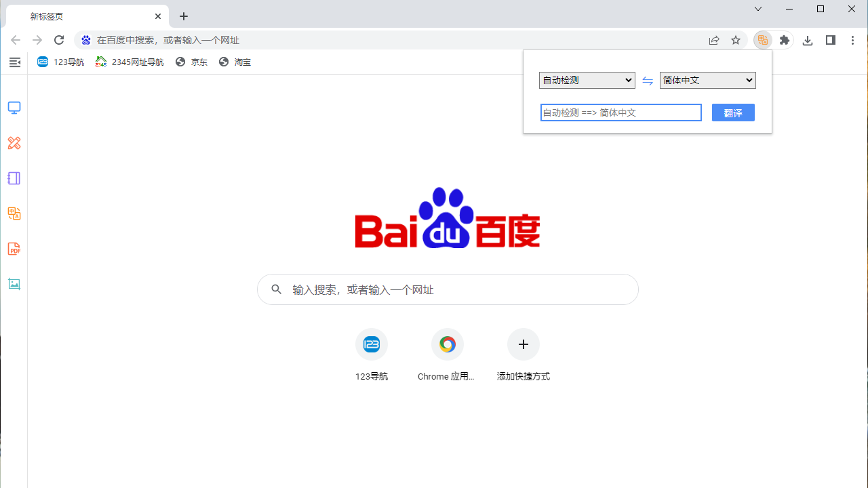Screen dimensions: 868x488
Task: Swap translation direction with the arrows icon
Action: coord(648,80)
